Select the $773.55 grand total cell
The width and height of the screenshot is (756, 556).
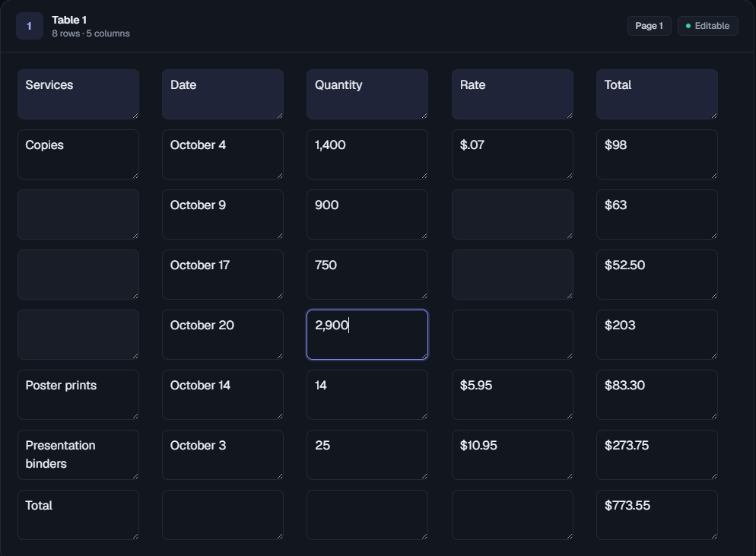pos(657,515)
